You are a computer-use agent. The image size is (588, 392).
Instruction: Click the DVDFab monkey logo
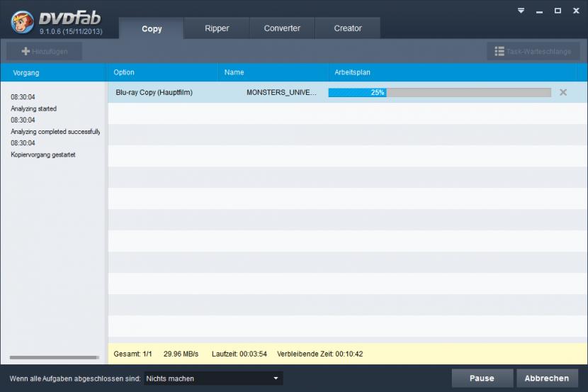coord(23,21)
